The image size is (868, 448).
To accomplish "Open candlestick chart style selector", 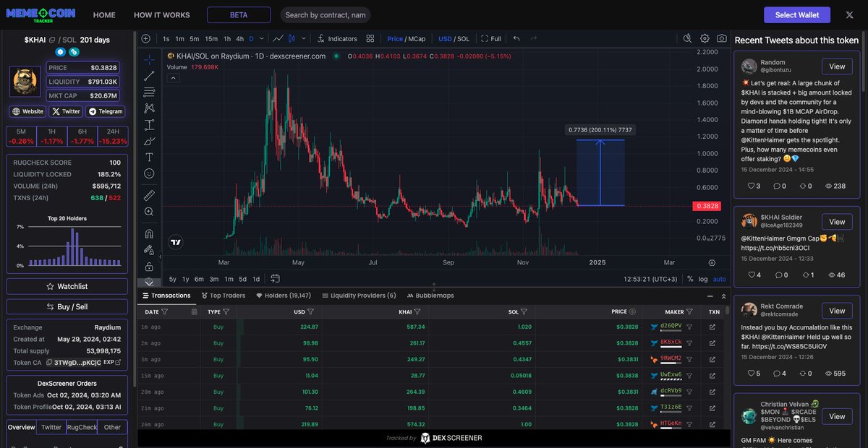I will (292, 39).
